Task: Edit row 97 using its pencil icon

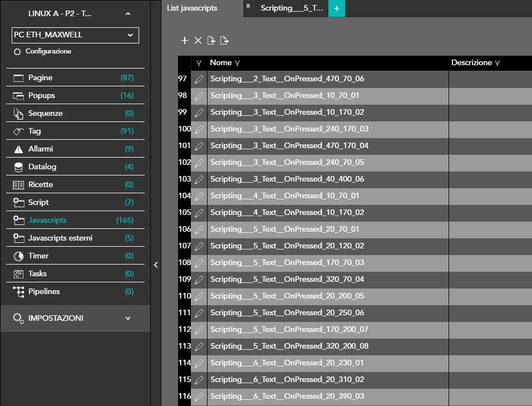Action: (199, 79)
